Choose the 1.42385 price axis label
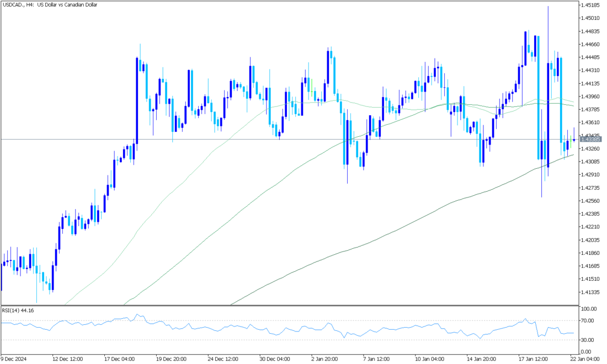The width and height of the screenshot is (607, 364). tap(590, 214)
